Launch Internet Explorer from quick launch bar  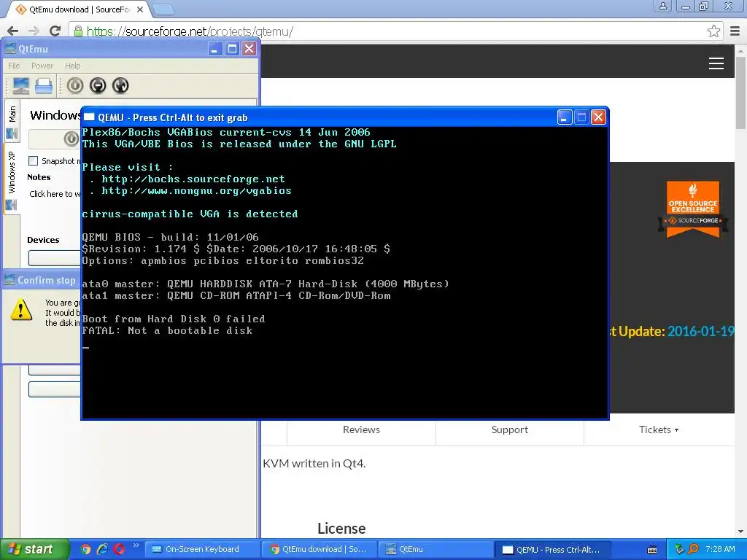102,549
